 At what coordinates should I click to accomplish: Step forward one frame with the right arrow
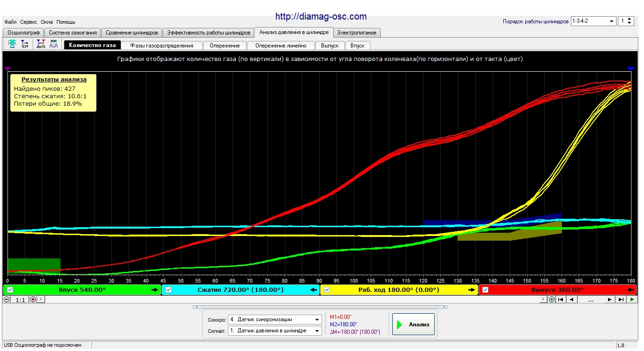tap(609, 299)
